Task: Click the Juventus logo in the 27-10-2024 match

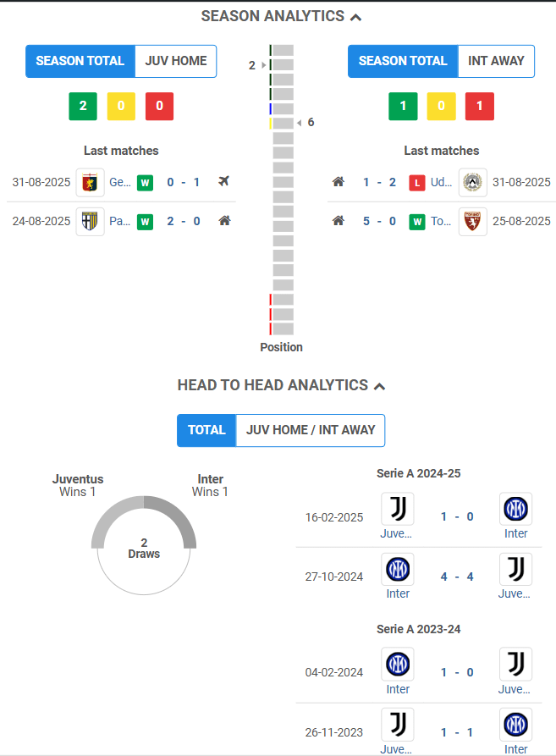Action: tap(515, 569)
